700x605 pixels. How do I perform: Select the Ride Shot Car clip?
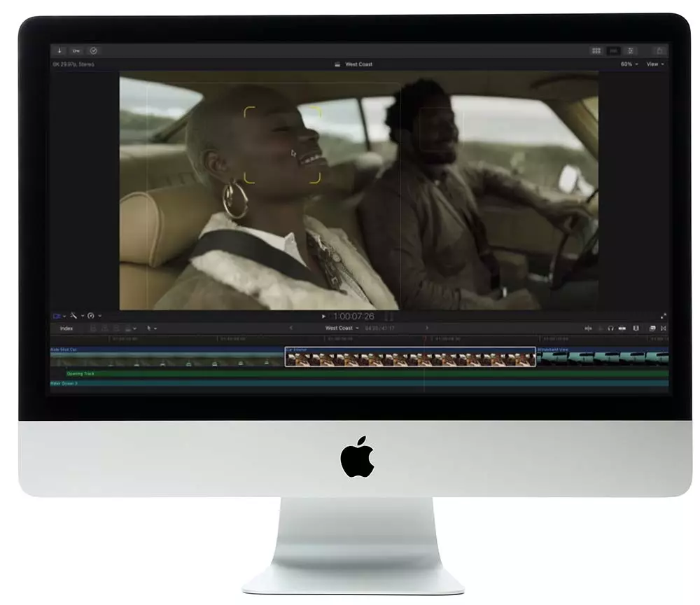tap(167, 356)
